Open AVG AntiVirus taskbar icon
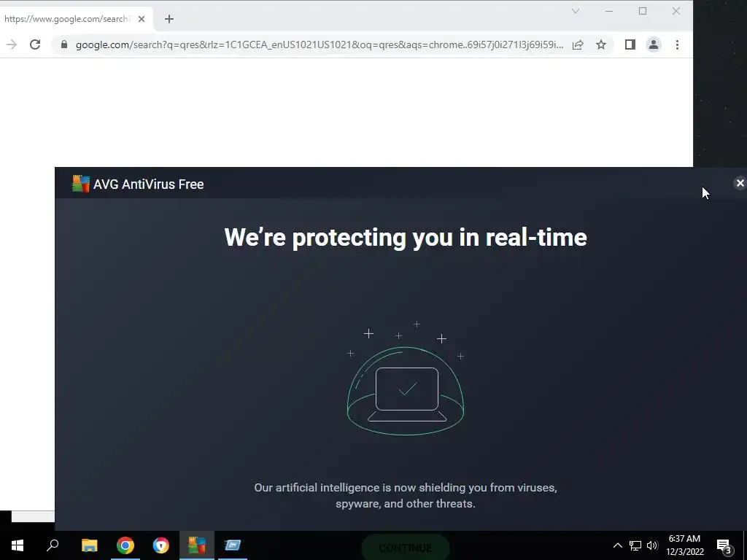This screenshot has height=560, width=747. 197,545
